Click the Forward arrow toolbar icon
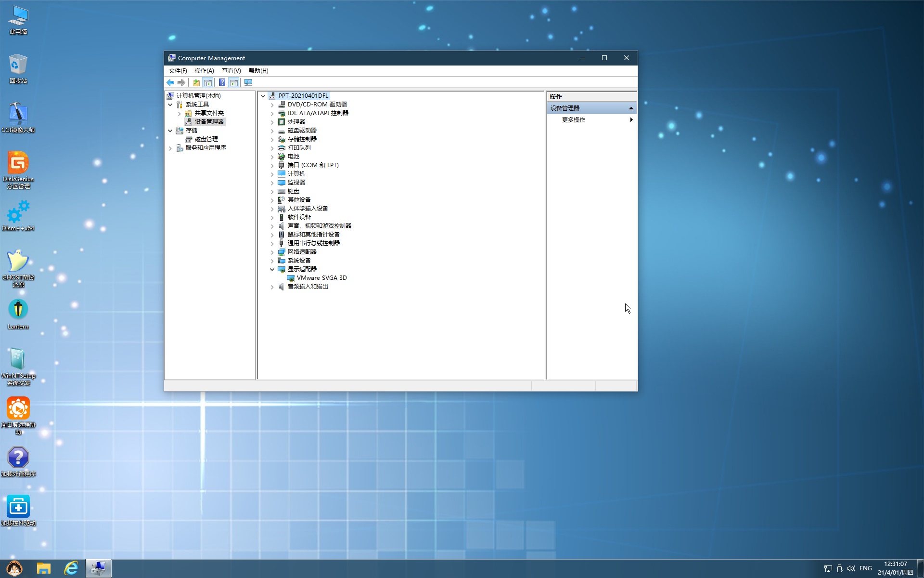 pos(181,83)
